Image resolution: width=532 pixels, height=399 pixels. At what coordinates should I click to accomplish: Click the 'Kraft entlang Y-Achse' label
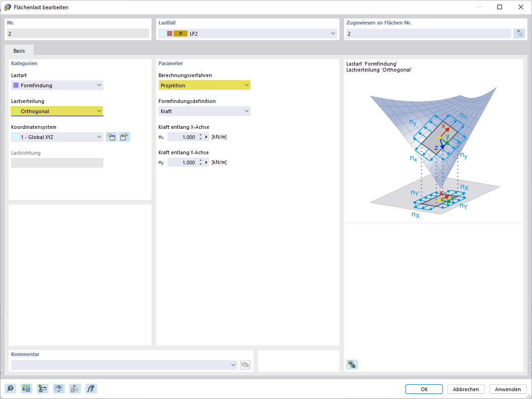183,152
